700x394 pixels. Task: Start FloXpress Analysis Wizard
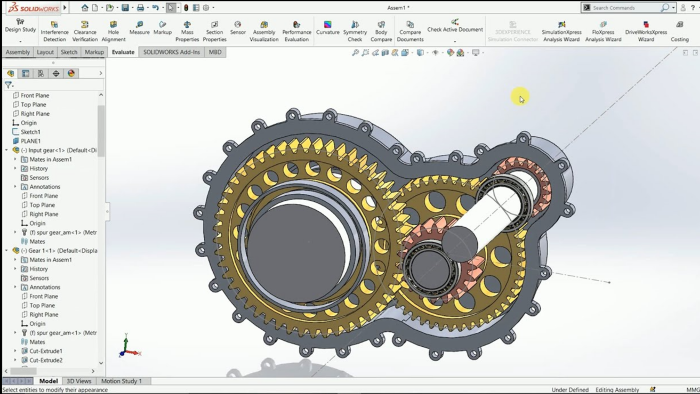603,31
